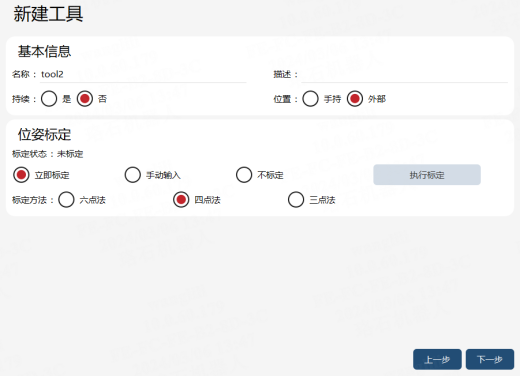
Task: Focus the 名称 field containing tool2
Action: [143, 74]
